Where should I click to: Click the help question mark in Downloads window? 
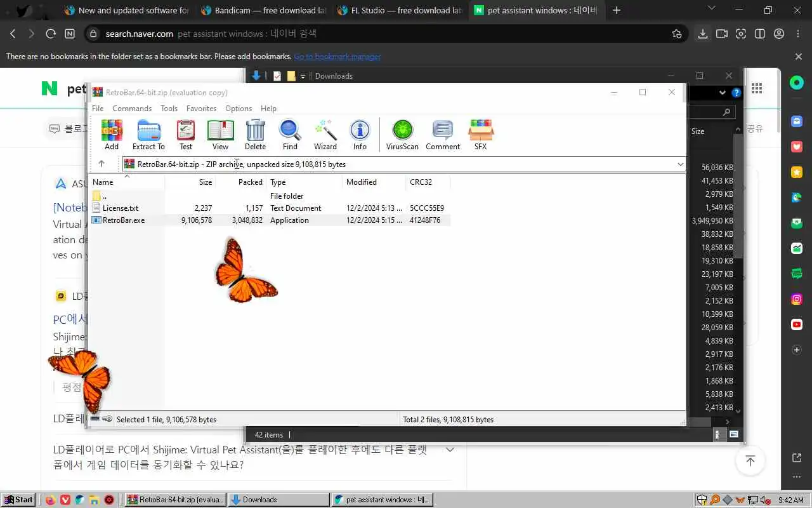(x=736, y=93)
